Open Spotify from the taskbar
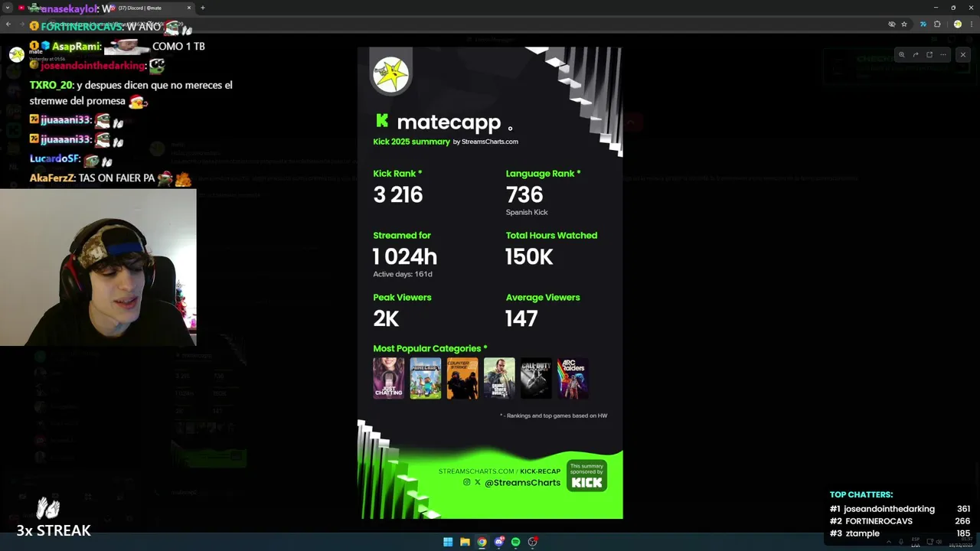Image resolution: width=980 pixels, height=551 pixels. 515,542
